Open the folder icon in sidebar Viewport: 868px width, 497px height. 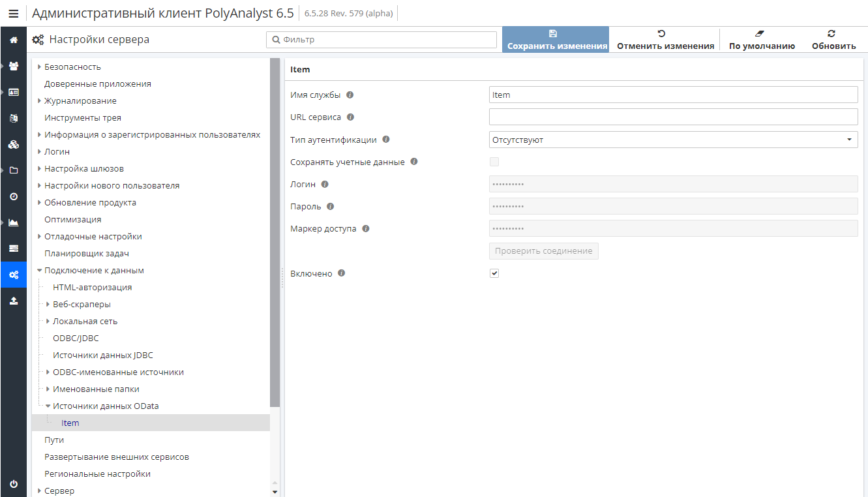14,170
